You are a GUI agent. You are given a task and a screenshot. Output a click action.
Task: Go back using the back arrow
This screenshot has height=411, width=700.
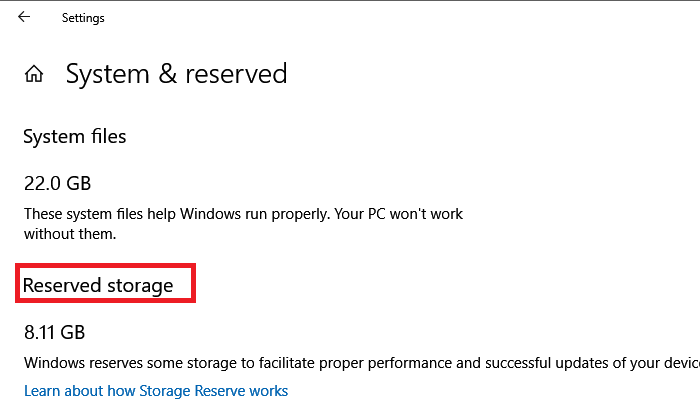24,17
